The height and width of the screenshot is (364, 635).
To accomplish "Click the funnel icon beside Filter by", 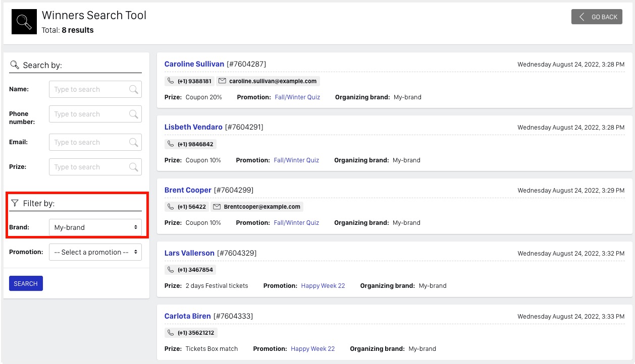I will (x=15, y=203).
